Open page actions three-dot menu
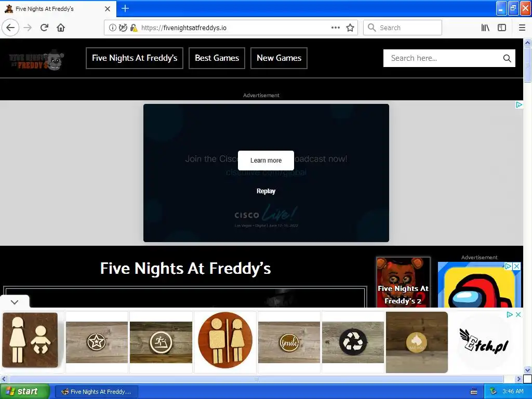The width and height of the screenshot is (532, 399). [335, 28]
